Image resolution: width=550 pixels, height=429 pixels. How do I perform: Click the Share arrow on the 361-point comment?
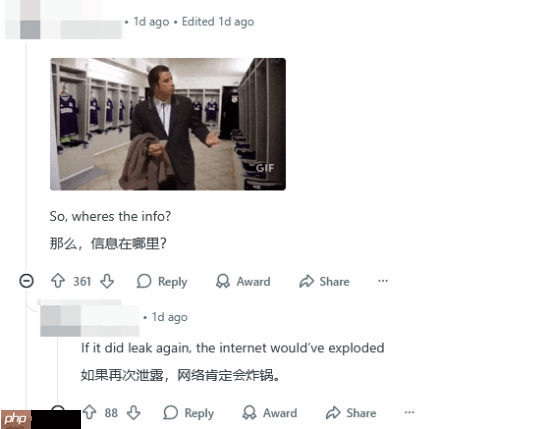click(x=306, y=281)
